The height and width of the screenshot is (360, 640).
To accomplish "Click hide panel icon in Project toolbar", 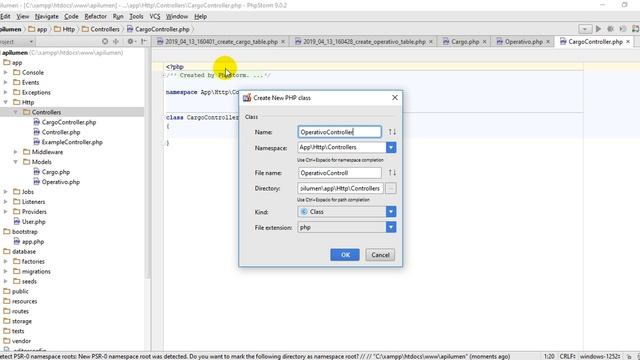I will [x=144, y=41].
